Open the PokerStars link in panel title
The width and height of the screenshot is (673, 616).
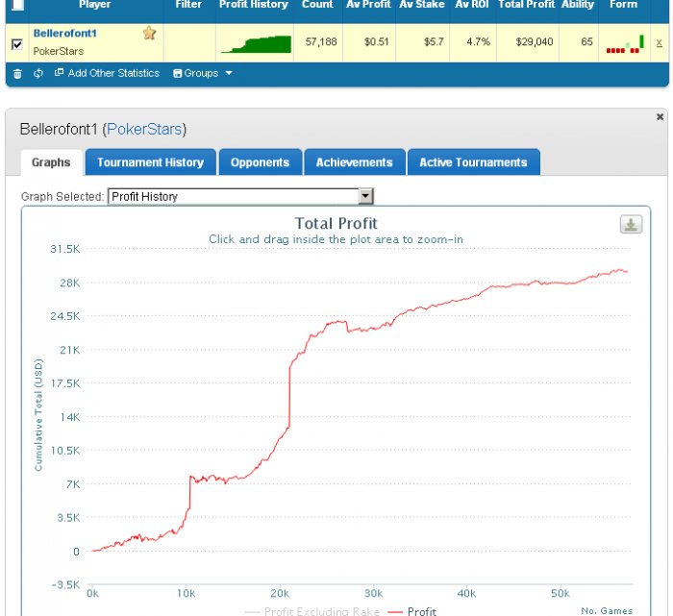[x=144, y=129]
